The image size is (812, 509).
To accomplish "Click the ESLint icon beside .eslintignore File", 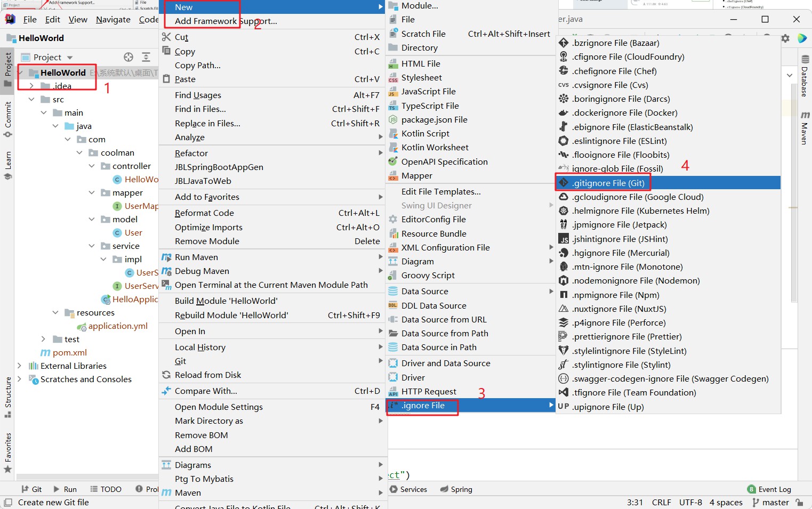I will coord(564,141).
